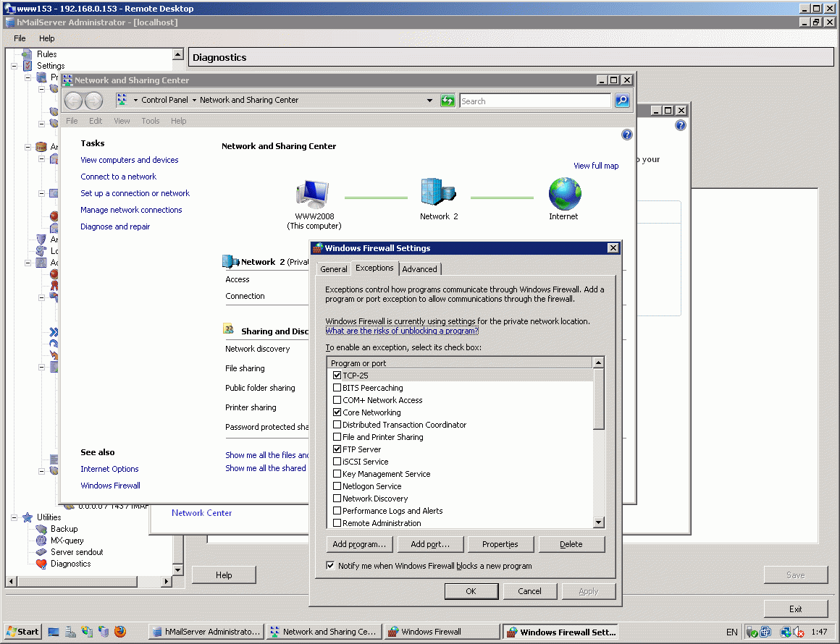Open What are the risks of unblocking link
Viewport: 840px width, 644px height.
[x=402, y=331]
